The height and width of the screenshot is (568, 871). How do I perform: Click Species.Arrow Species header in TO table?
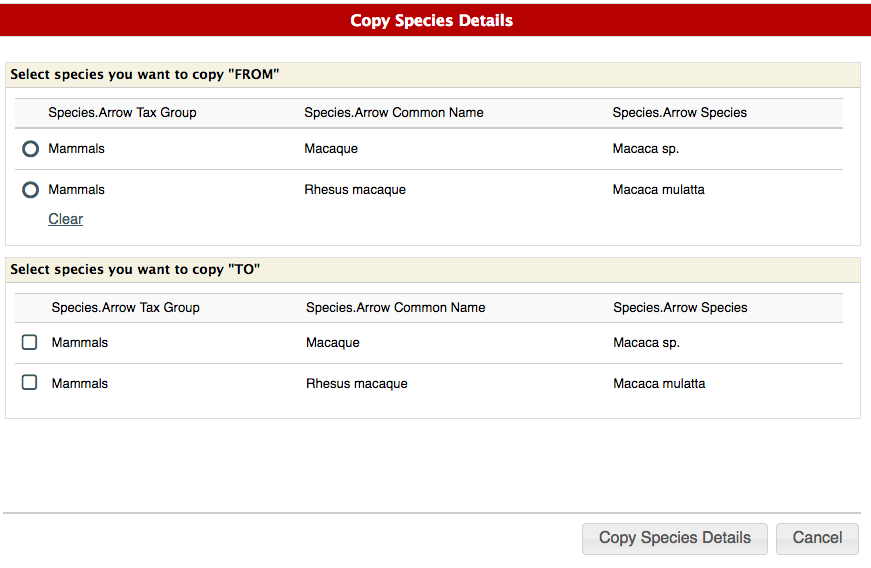pyautogui.click(x=680, y=308)
